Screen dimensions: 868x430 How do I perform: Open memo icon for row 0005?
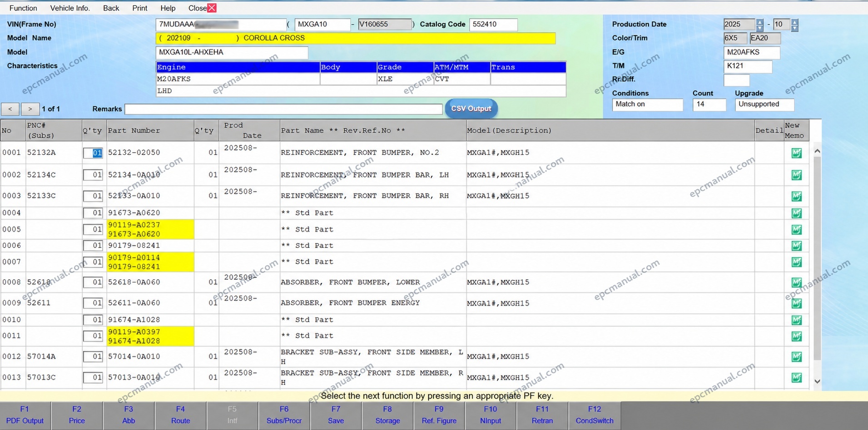[x=796, y=230]
